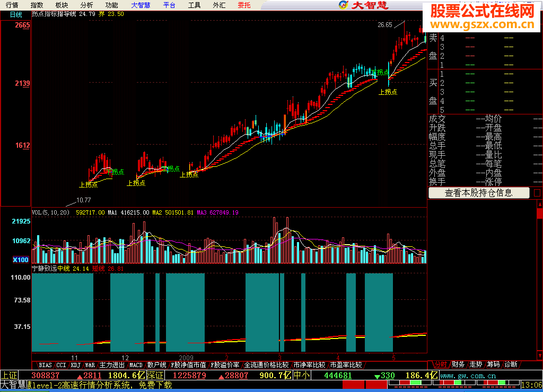Select the 诊断 side panel tab
The width and height of the screenshot is (543, 392).
511,364
